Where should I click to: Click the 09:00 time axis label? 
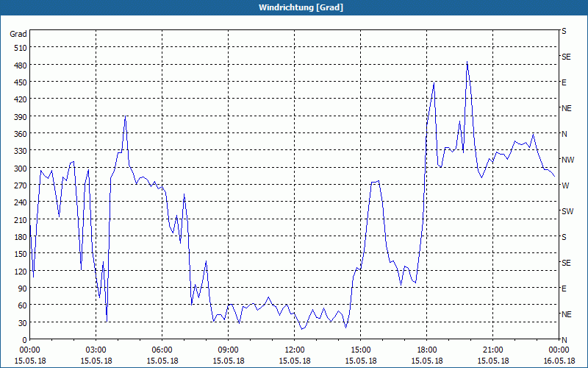coord(228,350)
